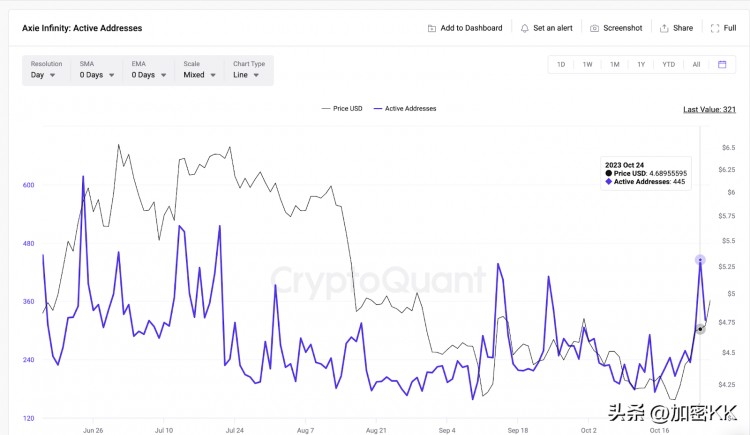Screen dimensions: 750x435
Task: Click the Aug 21 date axis label
Action: 376,430
